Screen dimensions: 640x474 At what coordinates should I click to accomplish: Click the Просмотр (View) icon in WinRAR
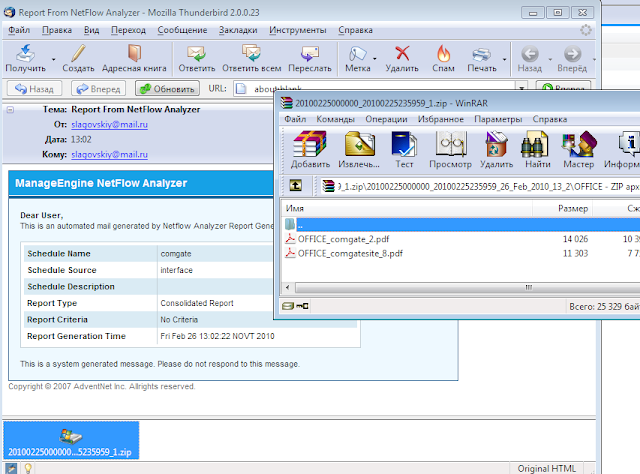point(450,144)
